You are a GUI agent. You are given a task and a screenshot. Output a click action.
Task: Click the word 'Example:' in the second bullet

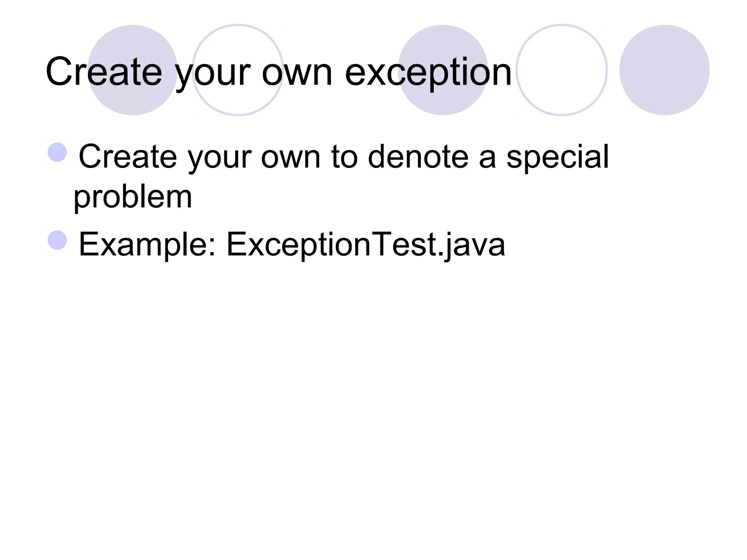click(x=148, y=245)
